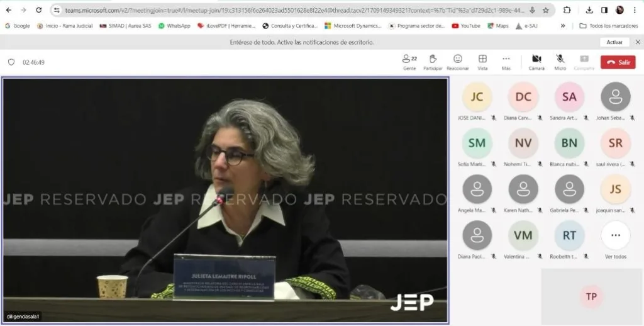Open Programa sector de bookmark
Screen dimensions: 644x326
417,25
